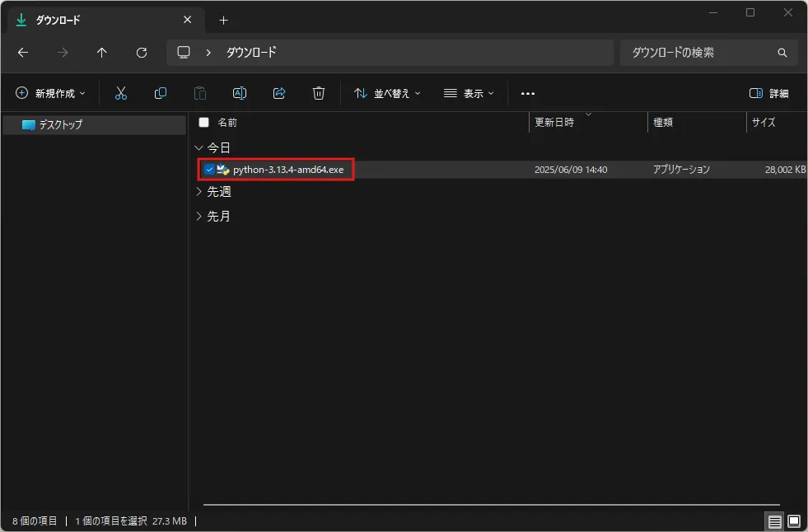Click the Paste clipboard icon

(x=200, y=93)
